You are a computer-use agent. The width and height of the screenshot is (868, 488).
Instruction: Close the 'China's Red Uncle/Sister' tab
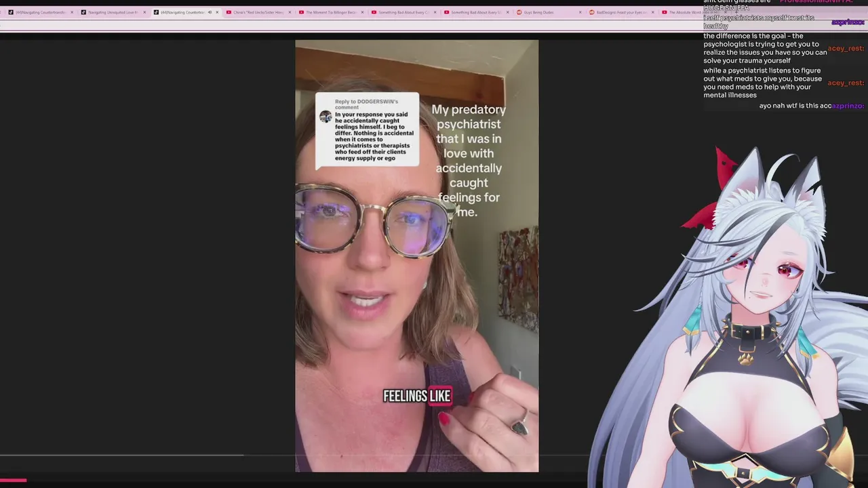tap(290, 12)
